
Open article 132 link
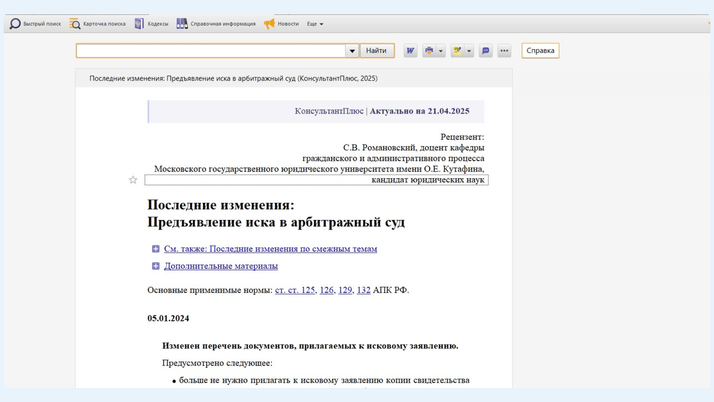click(x=363, y=290)
